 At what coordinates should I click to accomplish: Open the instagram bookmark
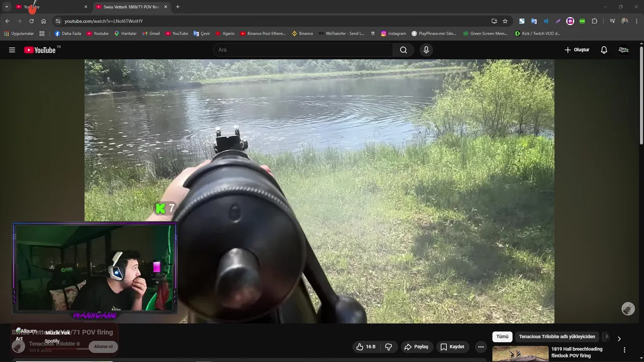point(393,34)
